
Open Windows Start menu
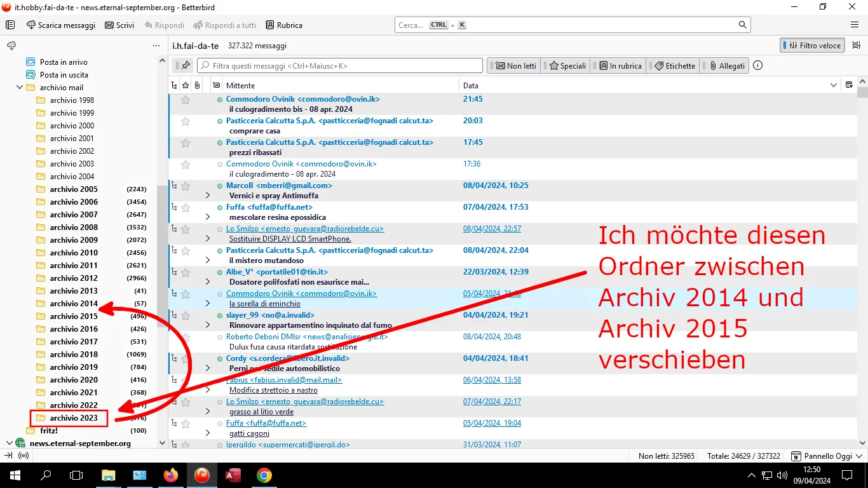(15, 475)
